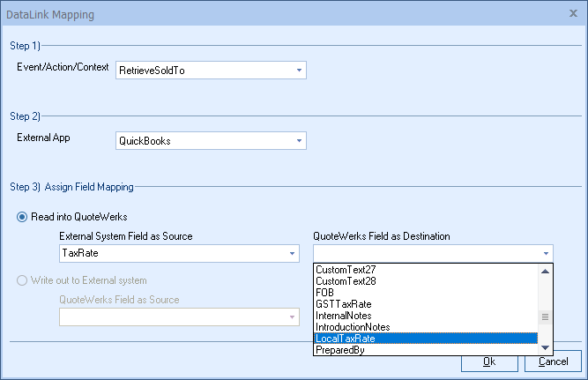Expand External System Field as Source dropdown
The width and height of the screenshot is (588, 380).
pyautogui.click(x=292, y=254)
